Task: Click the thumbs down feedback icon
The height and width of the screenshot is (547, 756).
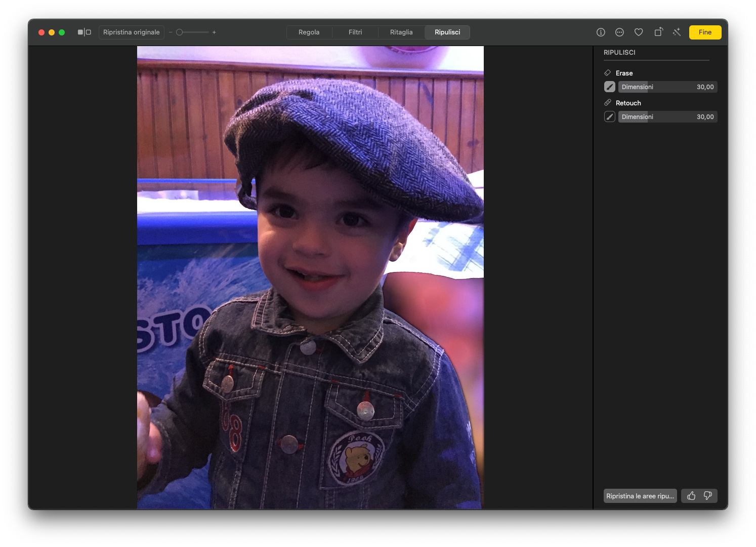Action: click(x=708, y=496)
